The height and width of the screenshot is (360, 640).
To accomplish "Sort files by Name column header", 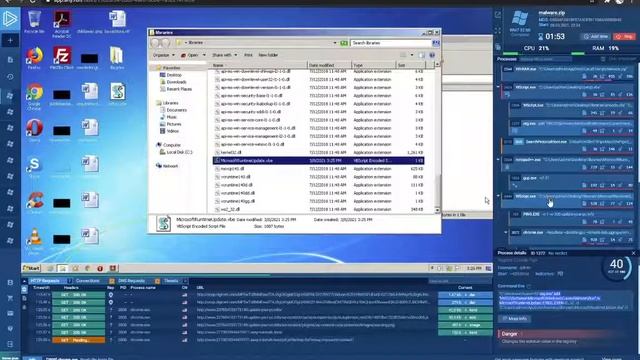I will point(259,65).
